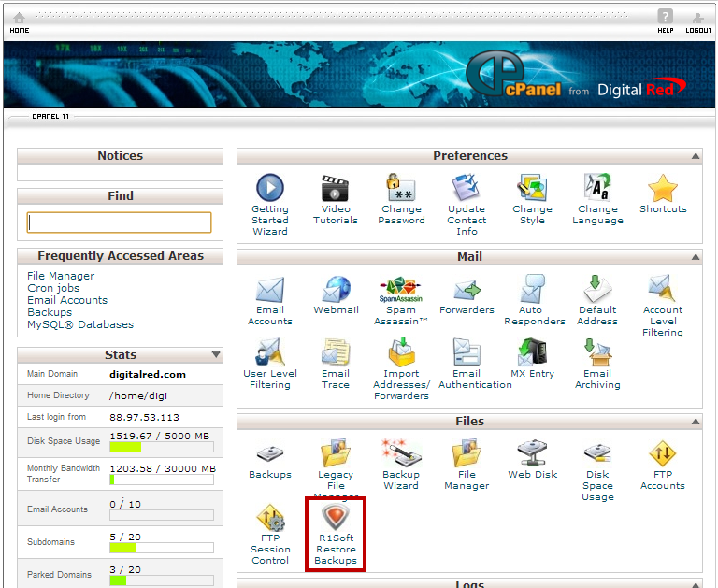Click the Subdomains usage progress bar

pyautogui.click(x=162, y=548)
